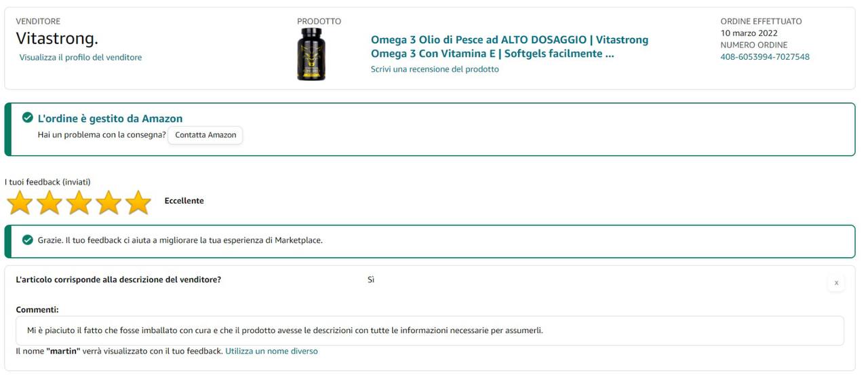Click the second feedback star
The width and height of the screenshot is (868, 382).
[50, 202]
